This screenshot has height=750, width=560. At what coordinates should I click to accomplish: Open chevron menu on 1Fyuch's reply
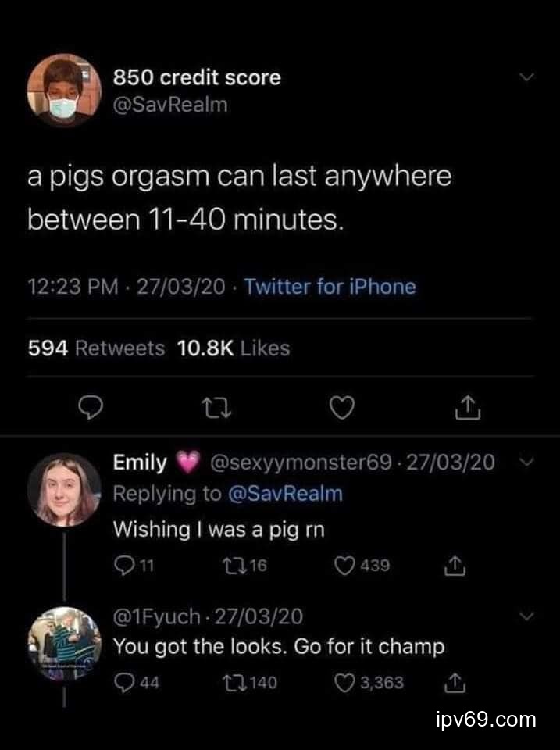(x=528, y=616)
